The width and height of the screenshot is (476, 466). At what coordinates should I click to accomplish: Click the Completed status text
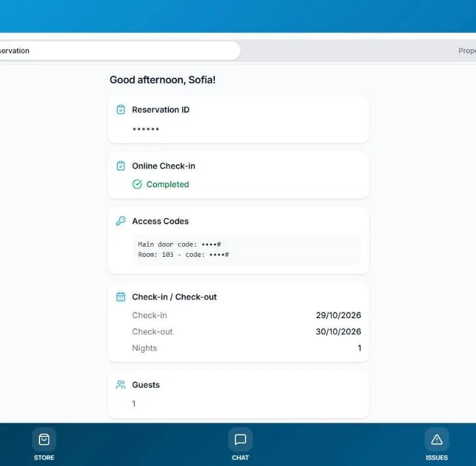pos(168,184)
